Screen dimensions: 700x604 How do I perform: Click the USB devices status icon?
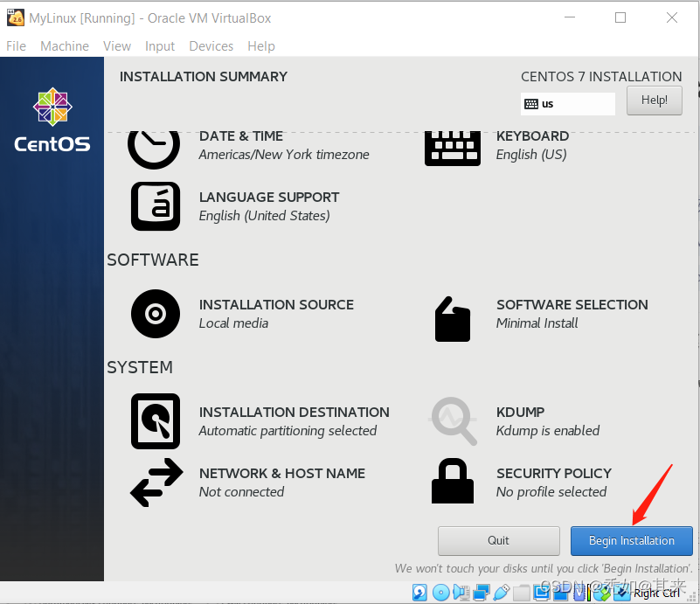(x=502, y=593)
